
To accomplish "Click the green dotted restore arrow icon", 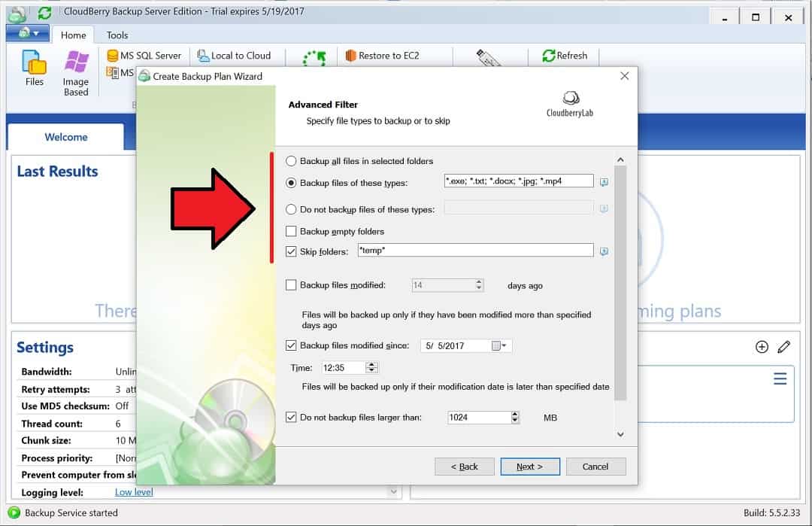I will tap(314, 58).
